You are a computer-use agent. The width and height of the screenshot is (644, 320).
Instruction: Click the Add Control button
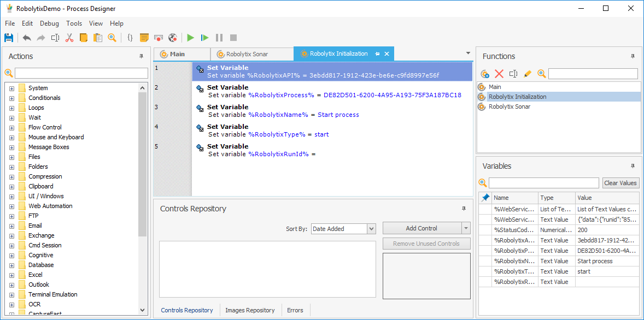point(422,228)
